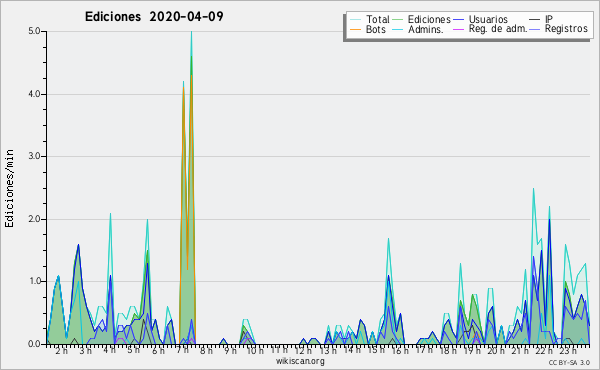Click the Total legend color line
The height and width of the screenshot is (370, 600).
click(355, 20)
